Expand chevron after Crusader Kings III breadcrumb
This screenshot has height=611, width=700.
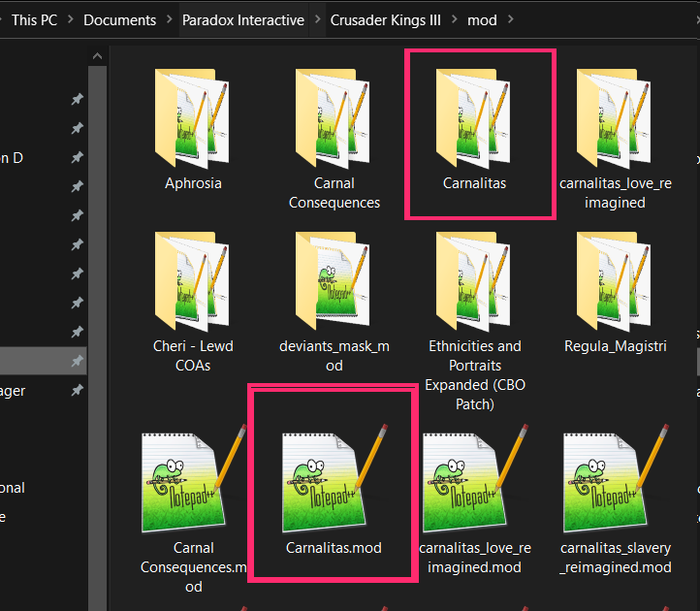point(454,19)
